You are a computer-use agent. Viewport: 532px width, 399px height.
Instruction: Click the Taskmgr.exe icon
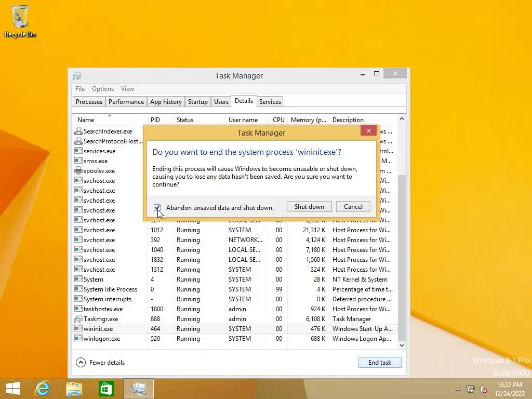tap(78, 318)
